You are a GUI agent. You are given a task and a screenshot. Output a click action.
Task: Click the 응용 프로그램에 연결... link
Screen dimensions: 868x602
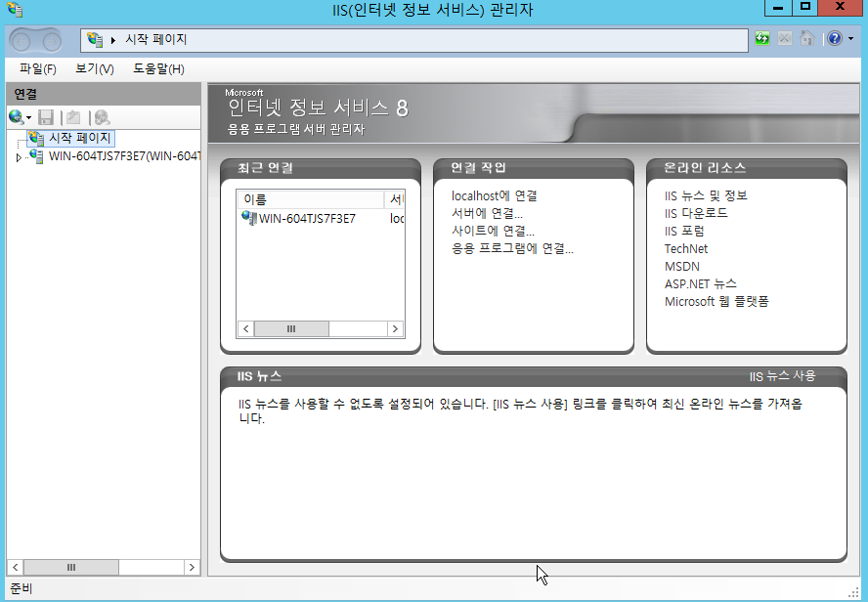(x=512, y=249)
